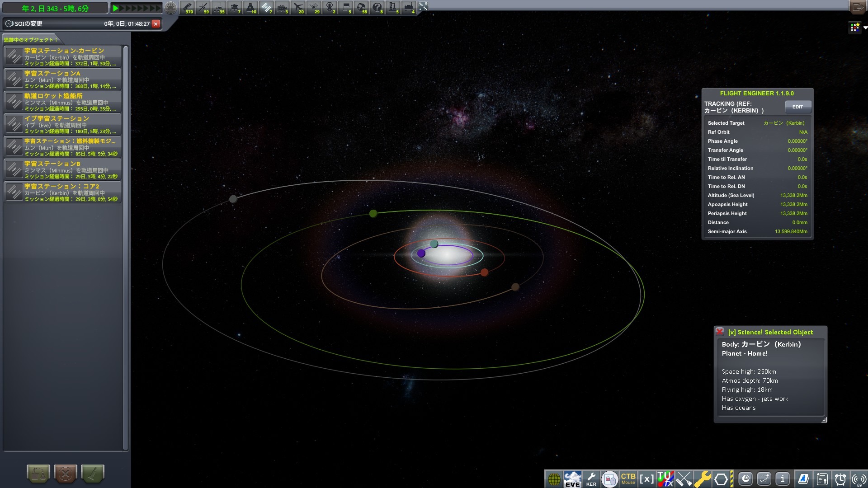This screenshot has height=488, width=868.
Task: Select the grey Eeloo planet marker
Action: [x=233, y=199]
